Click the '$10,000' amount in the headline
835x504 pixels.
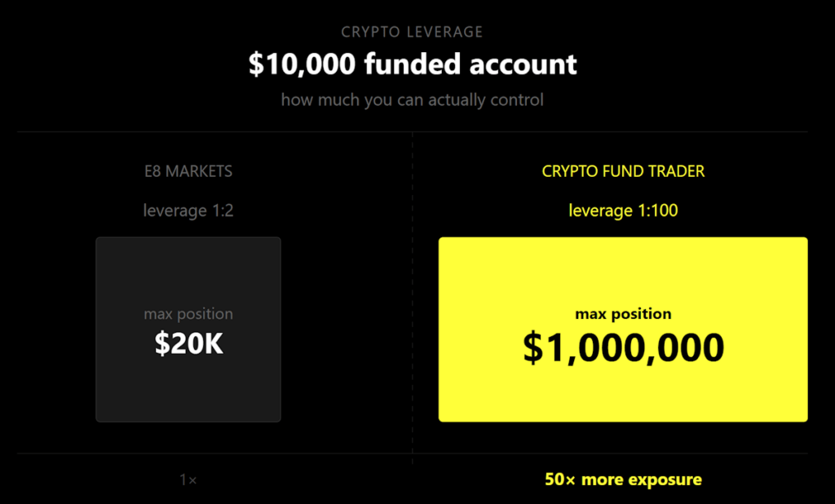click(x=302, y=64)
